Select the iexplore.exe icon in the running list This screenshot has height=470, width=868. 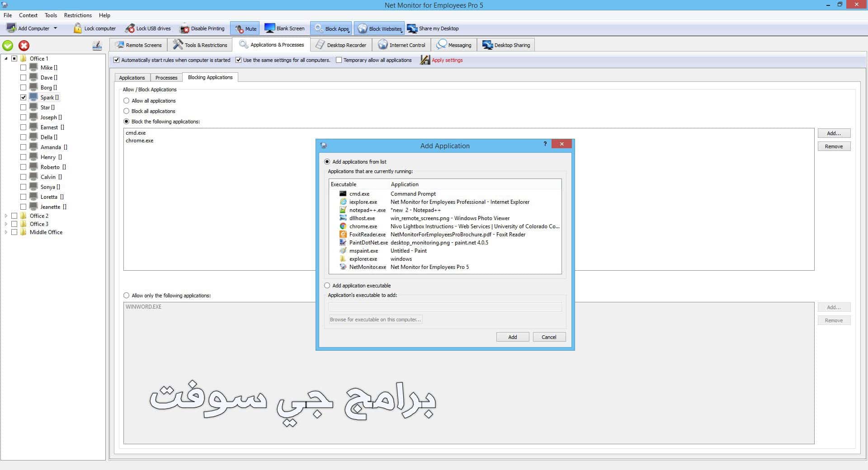[x=343, y=202]
